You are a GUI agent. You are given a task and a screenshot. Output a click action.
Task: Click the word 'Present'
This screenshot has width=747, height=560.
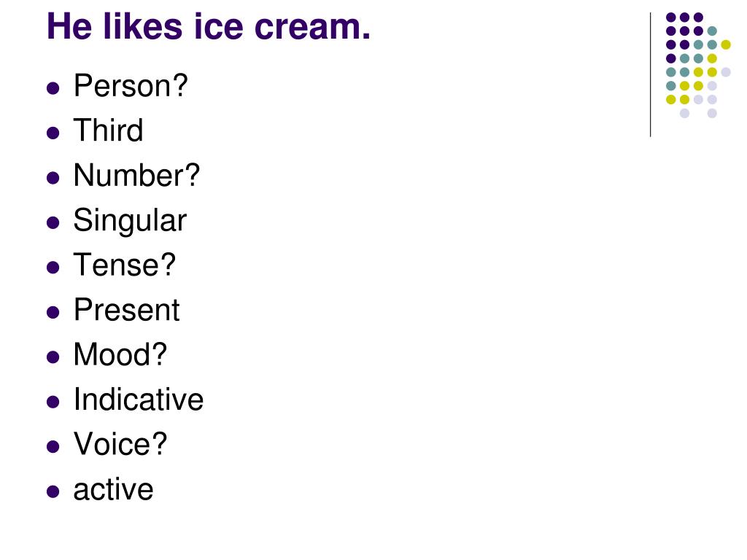coord(126,310)
